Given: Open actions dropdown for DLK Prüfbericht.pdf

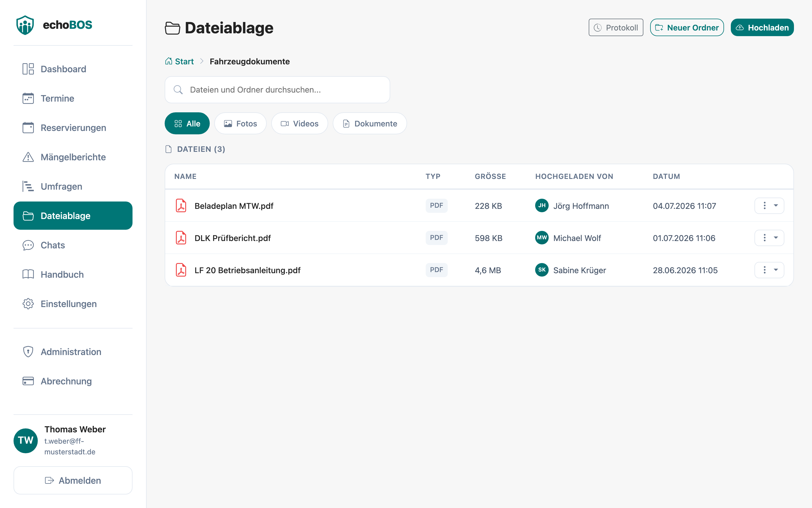Looking at the screenshot, I should tap(769, 238).
